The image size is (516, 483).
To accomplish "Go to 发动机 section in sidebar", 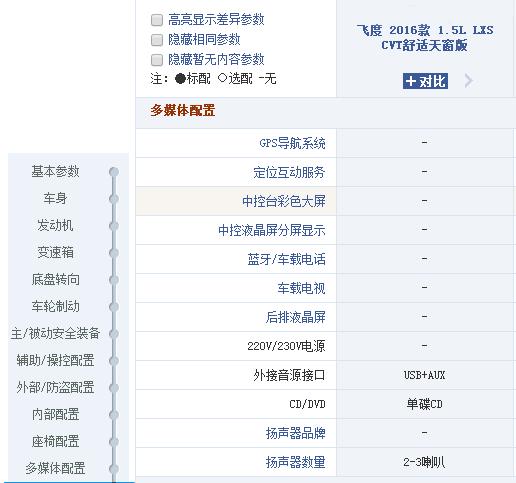I will [x=55, y=225].
